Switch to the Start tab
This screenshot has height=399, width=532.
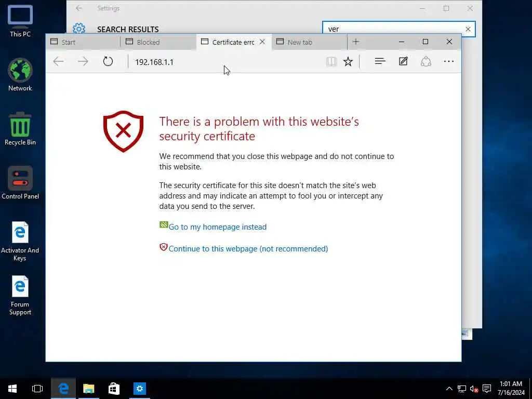(x=83, y=42)
